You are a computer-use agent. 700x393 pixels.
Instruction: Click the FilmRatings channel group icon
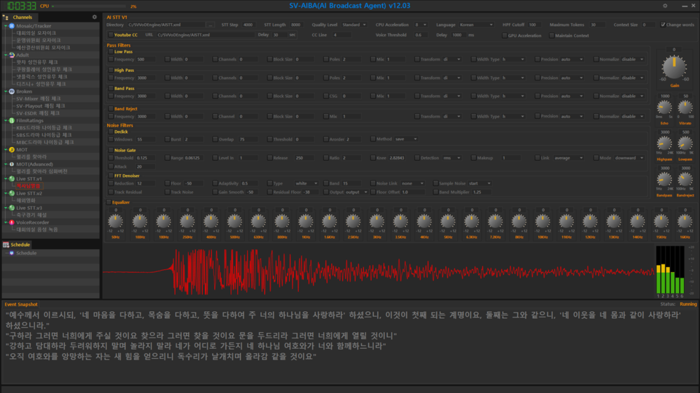[x=12, y=121]
